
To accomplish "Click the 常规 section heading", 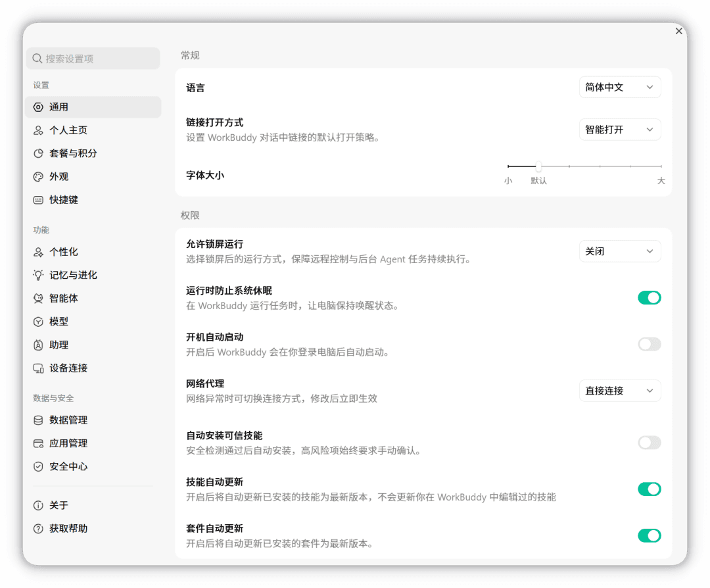I will (190, 55).
